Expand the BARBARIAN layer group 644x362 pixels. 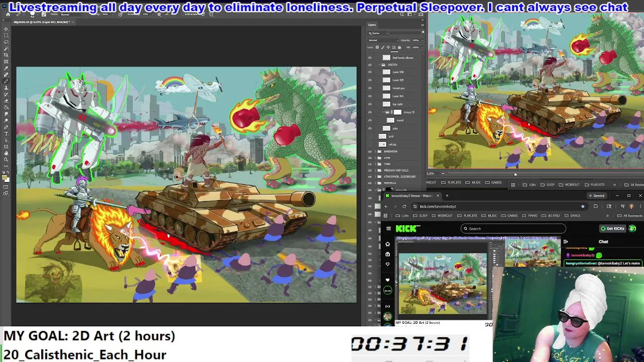(375, 151)
